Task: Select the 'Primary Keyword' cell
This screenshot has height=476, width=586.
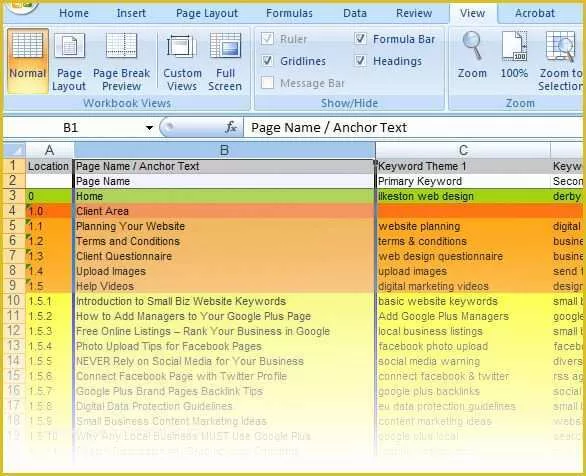Action: (x=463, y=181)
